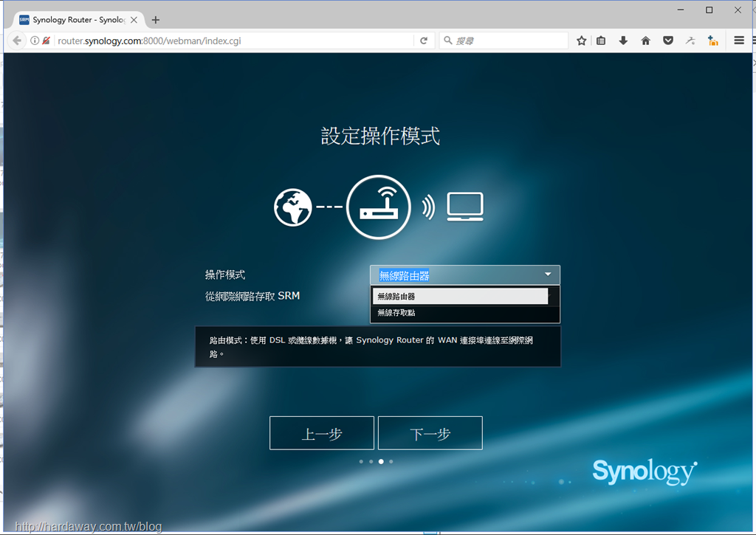Open the site information icon
This screenshot has height=535, width=756.
(34, 41)
